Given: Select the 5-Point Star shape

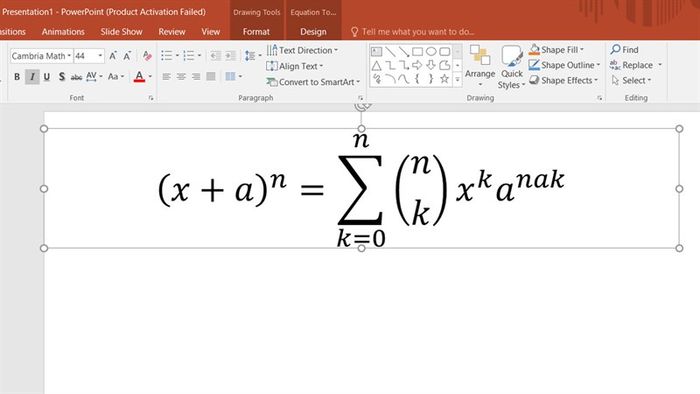Looking at the screenshot, I should pos(445,79).
